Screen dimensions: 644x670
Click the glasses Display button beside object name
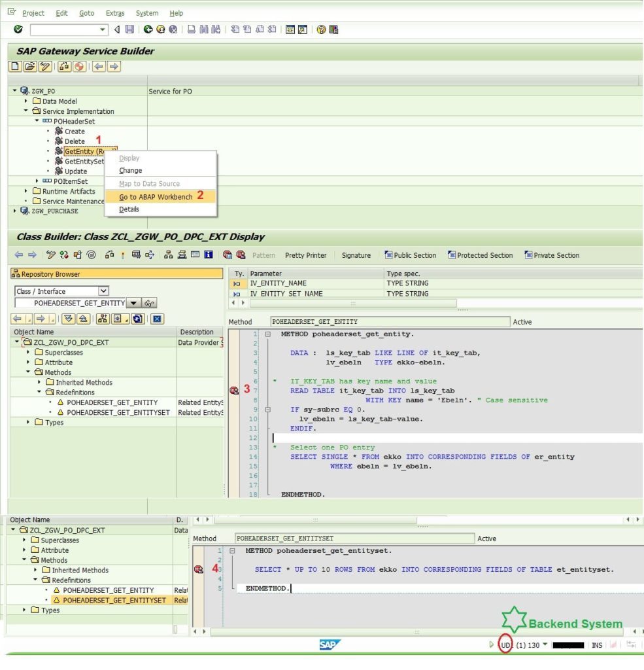pyautogui.click(x=149, y=303)
